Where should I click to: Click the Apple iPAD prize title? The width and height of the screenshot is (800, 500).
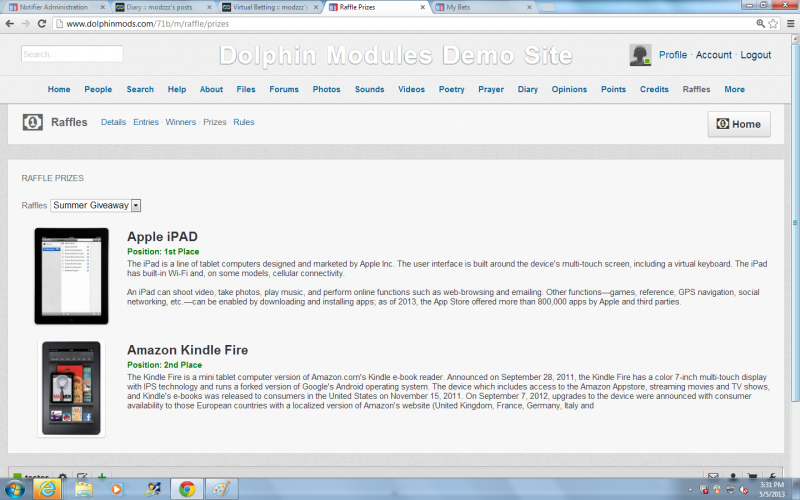point(162,237)
